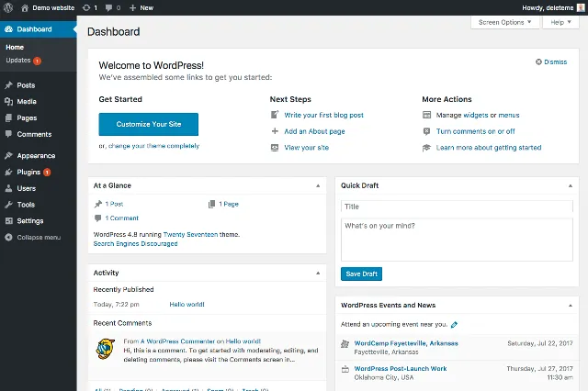Dismiss the Welcome panel

point(551,61)
